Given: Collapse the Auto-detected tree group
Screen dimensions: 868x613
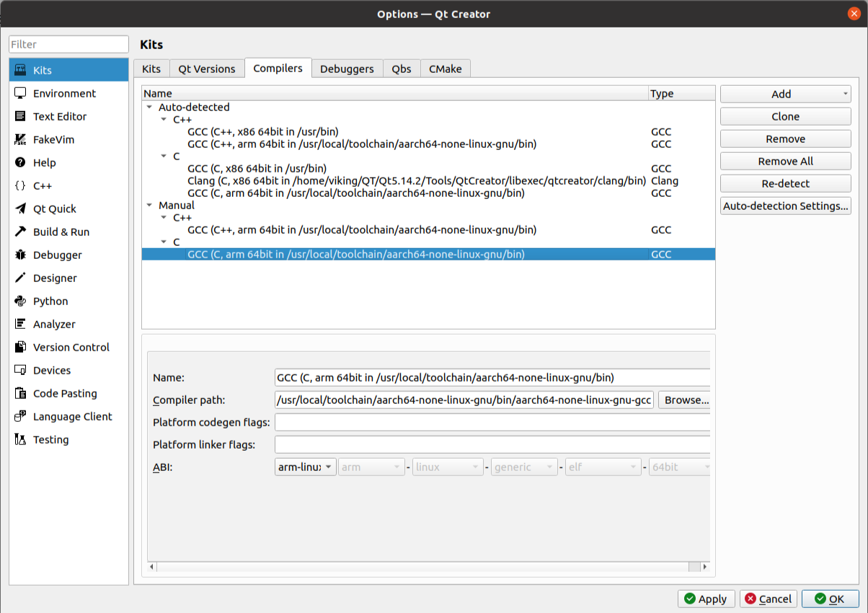Looking at the screenshot, I should [149, 107].
